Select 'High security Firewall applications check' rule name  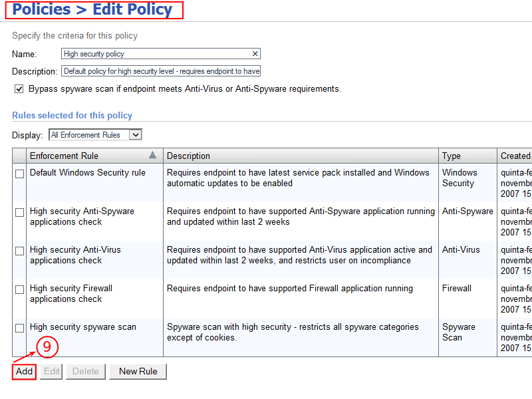pyautogui.click(x=71, y=293)
